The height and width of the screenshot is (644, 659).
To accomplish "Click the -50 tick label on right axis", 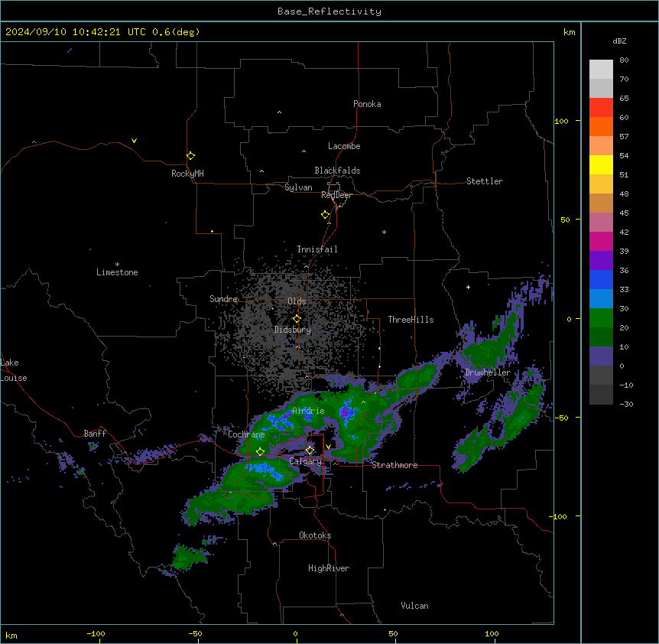I will click(x=561, y=418).
